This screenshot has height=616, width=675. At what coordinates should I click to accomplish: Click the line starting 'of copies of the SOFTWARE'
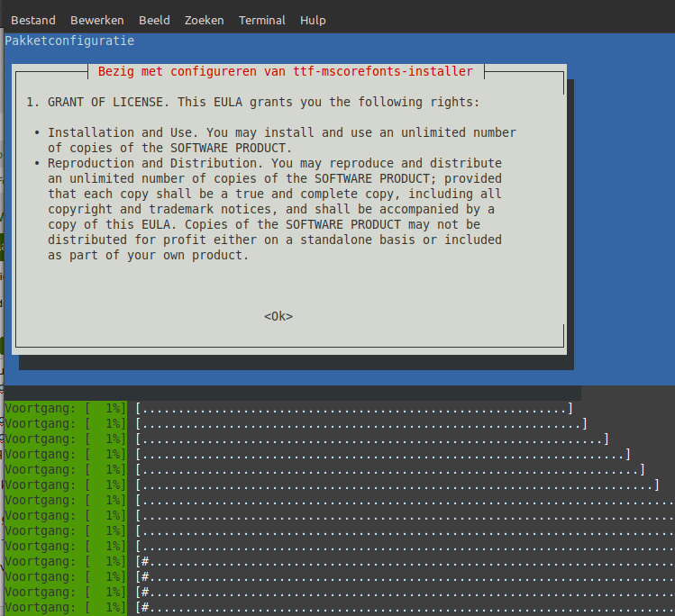pyautogui.click(x=169, y=148)
